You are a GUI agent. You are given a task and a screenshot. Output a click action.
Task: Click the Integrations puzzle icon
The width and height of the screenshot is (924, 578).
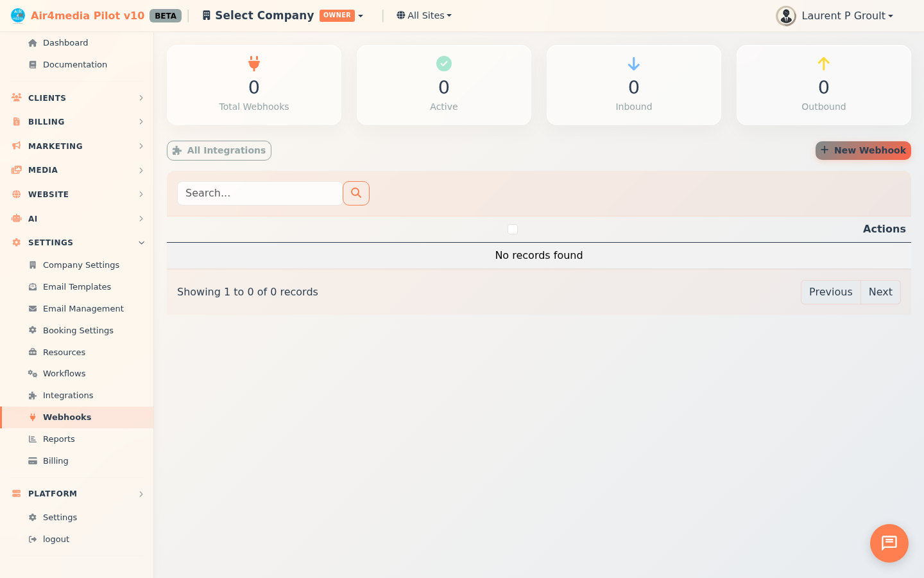[32, 395]
